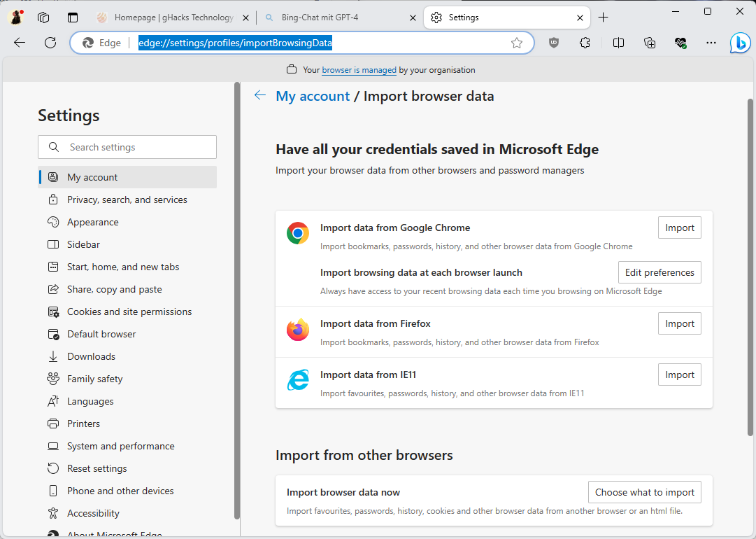Open Family safety settings
The height and width of the screenshot is (539, 756).
(x=127, y=379)
